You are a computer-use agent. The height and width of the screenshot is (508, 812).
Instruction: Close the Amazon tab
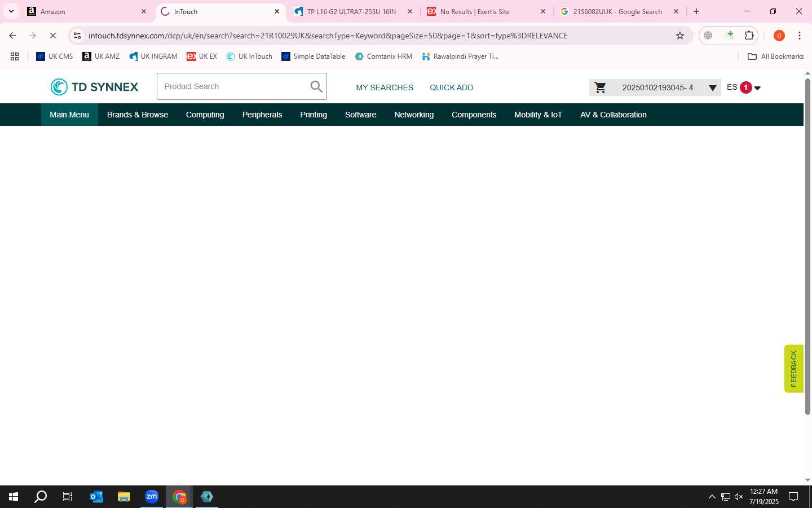[144, 11]
